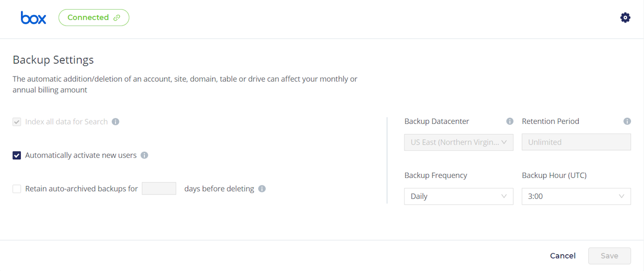Show Retention Period info tooltip icon
644x271 pixels.
click(627, 121)
